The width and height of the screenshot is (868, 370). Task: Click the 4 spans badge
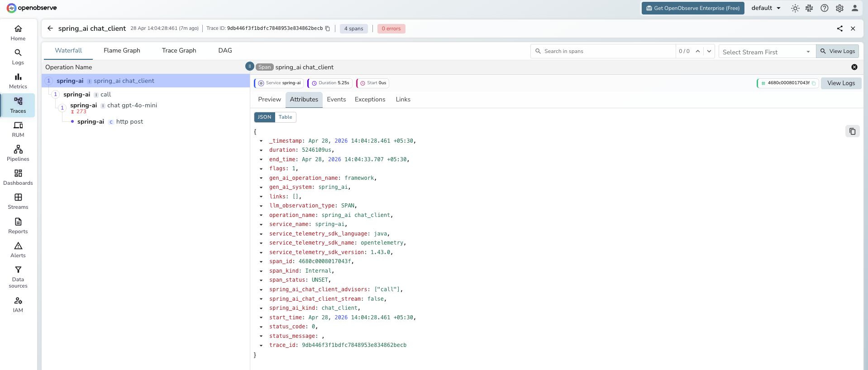[354, 29]
